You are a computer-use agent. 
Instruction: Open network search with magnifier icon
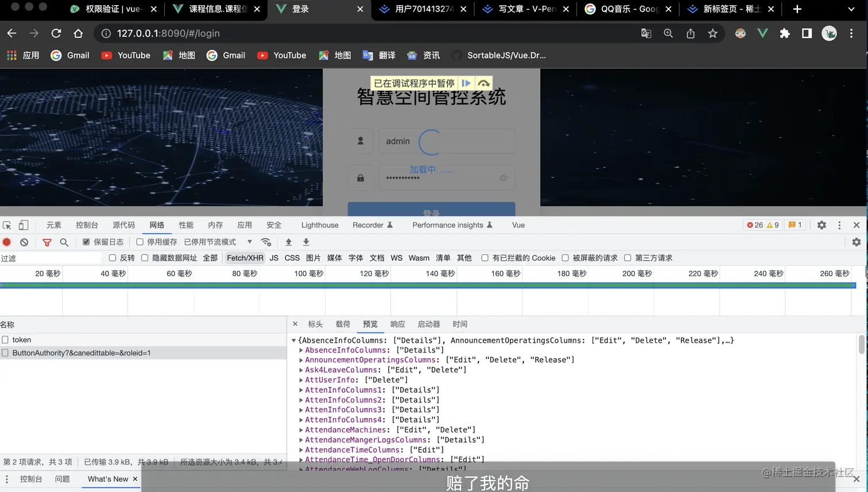(63, 242)
